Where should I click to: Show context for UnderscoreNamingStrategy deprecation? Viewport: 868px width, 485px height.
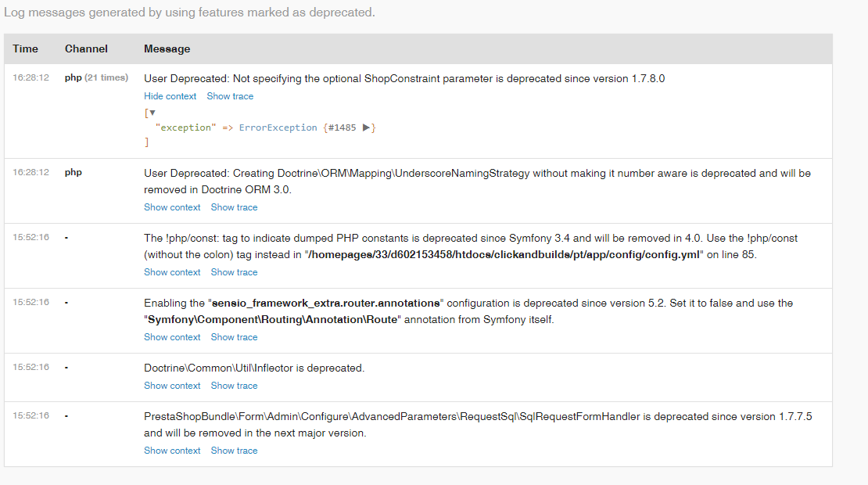click(x=172, y=207)
